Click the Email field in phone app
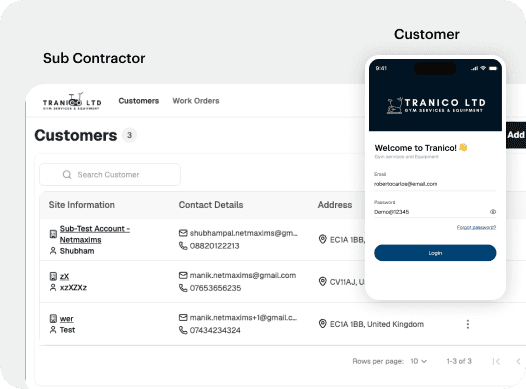Screen dimensions: 526x389 pyautogui.click(x=435, y=184)
